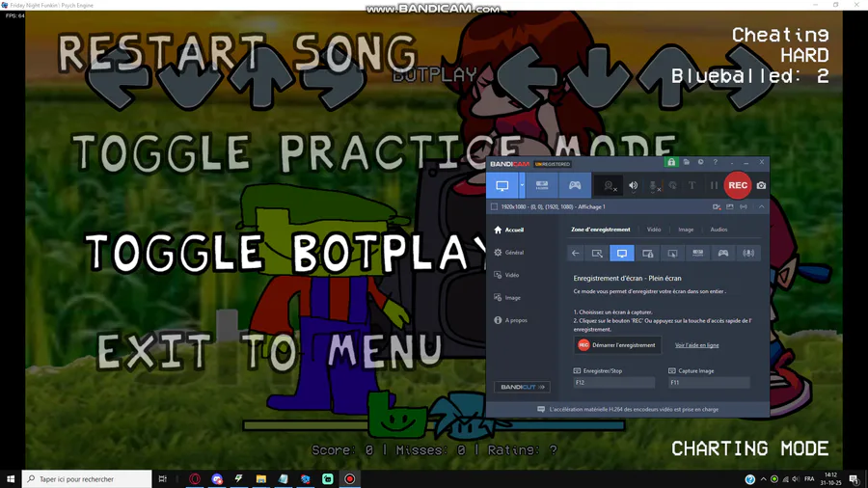The image size is (868, 488).
Task: Click the back arrow mode button
Action: point(576,254)
